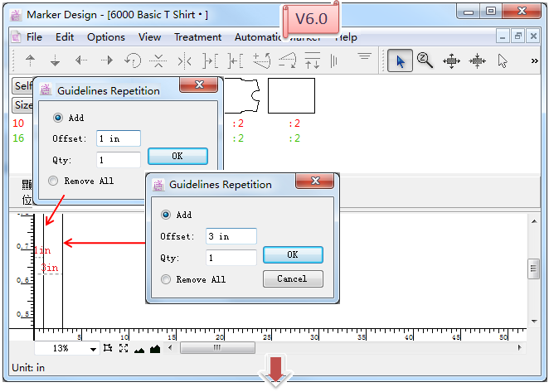Open the Treatment menu

(197, 37)
